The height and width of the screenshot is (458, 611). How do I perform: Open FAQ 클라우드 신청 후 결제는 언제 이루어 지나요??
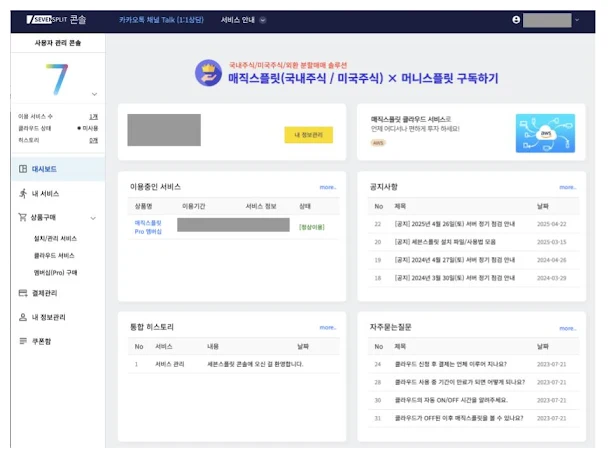450,364
